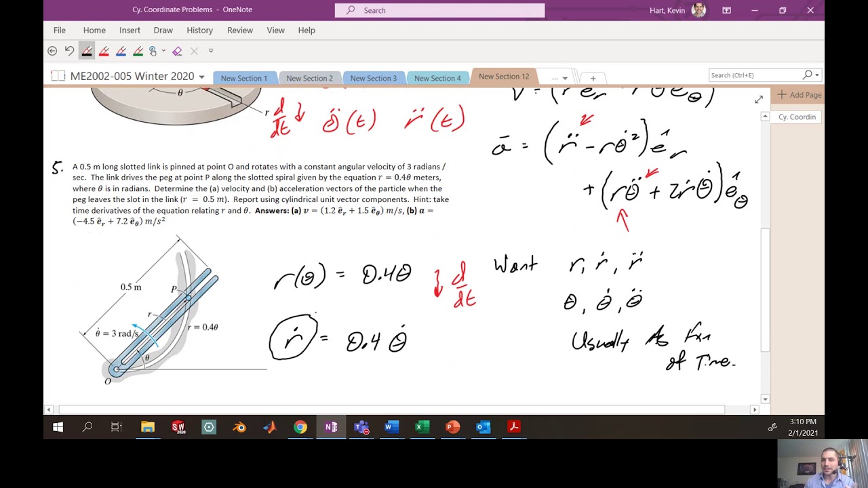Expand page to full view arrow
This screenshot has height=488, width=868.
point(759,100)
